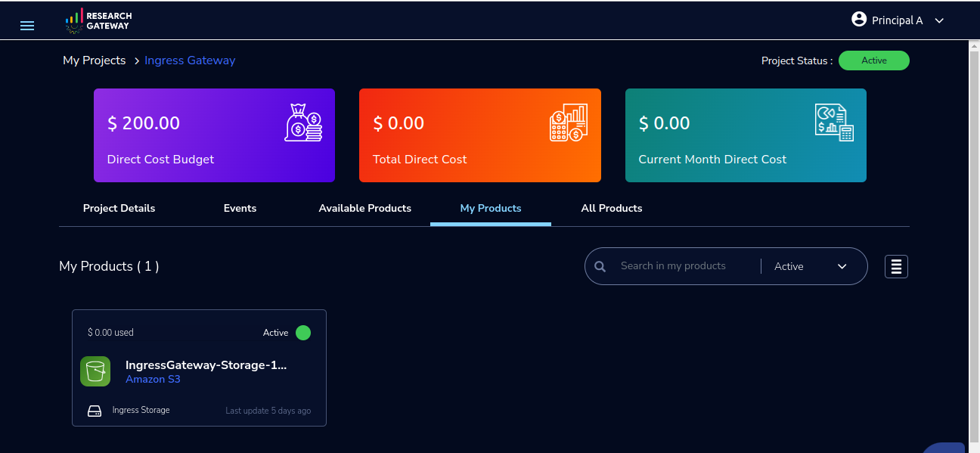
Task: Go to the All Products tab
Action: coord(612,208)
